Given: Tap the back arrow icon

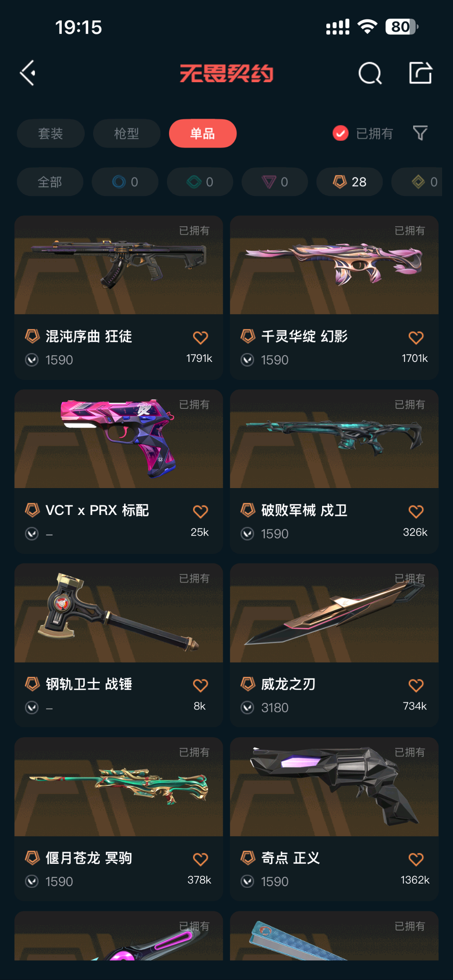Looking at the screenshot, I should tap(28, 73).
